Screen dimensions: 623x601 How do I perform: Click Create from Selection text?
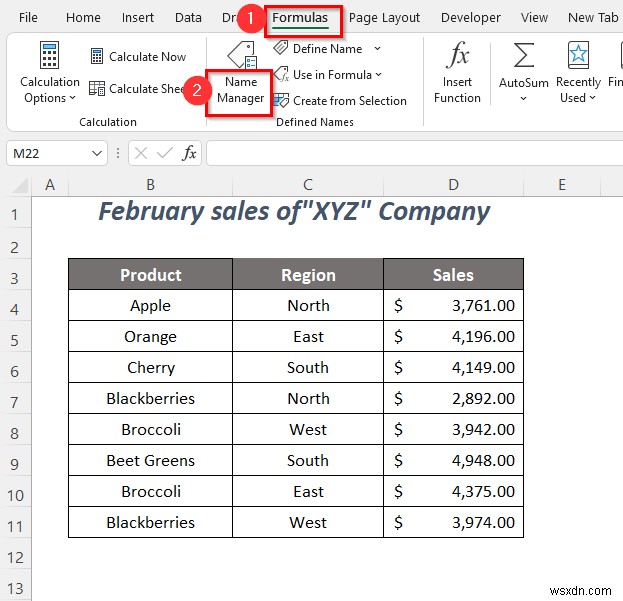pos(350,100)
